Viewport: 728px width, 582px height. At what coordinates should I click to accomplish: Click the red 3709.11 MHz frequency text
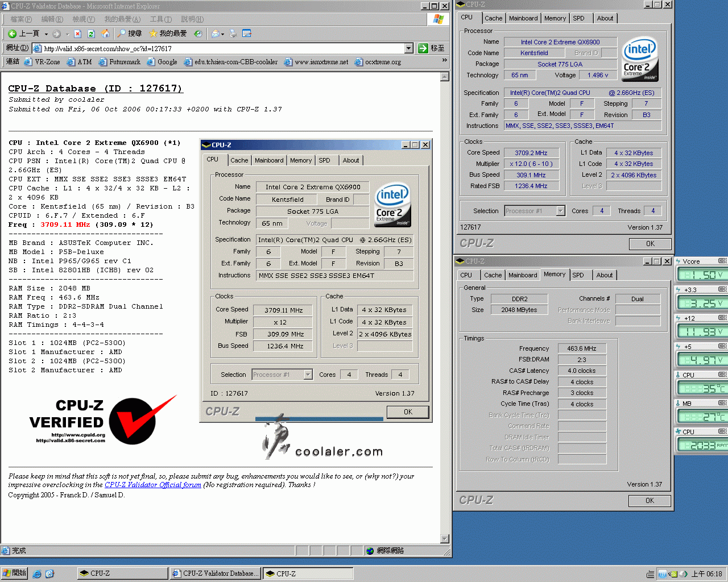[x=65, y=225]
